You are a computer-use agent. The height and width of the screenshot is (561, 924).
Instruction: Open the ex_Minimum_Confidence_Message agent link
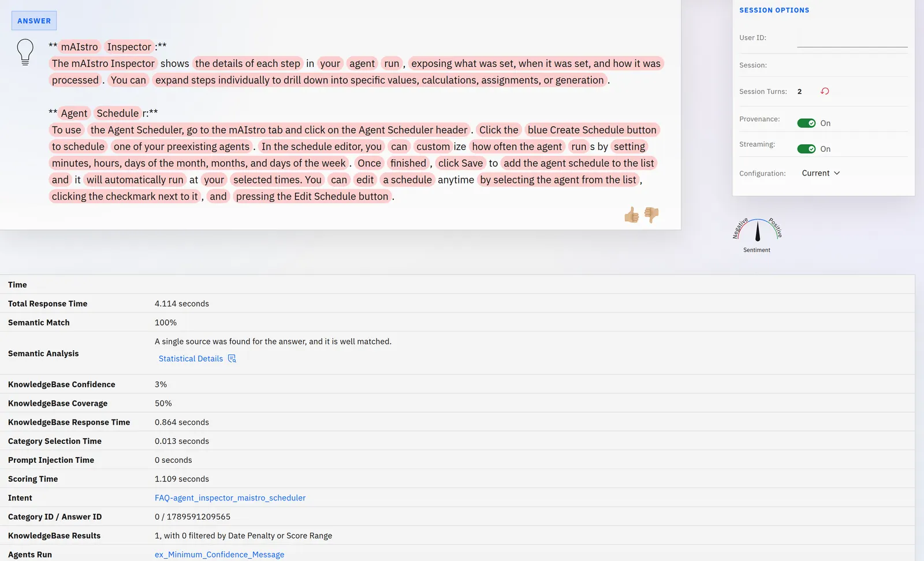219,555
